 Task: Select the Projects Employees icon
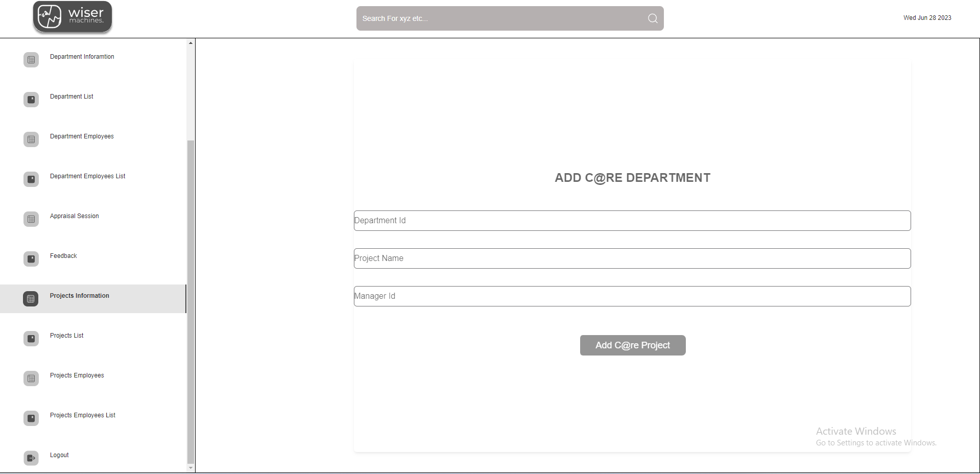[31, 378]
